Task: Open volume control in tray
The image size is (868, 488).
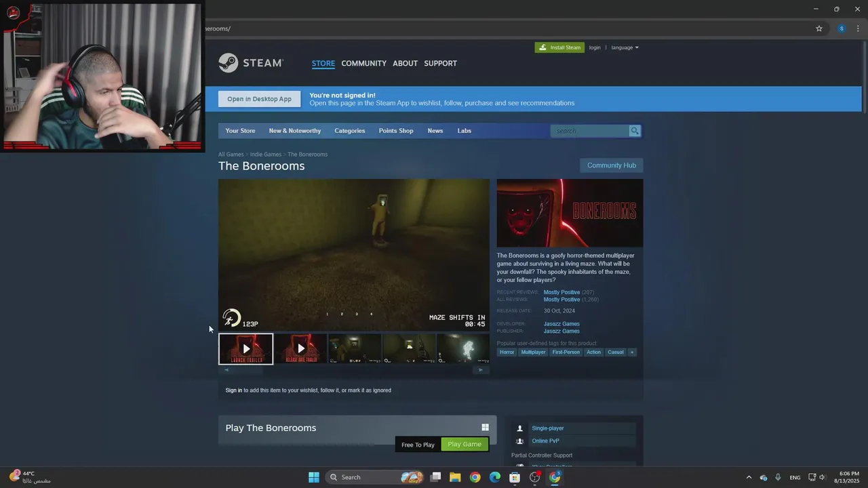Action: (822, 477)
